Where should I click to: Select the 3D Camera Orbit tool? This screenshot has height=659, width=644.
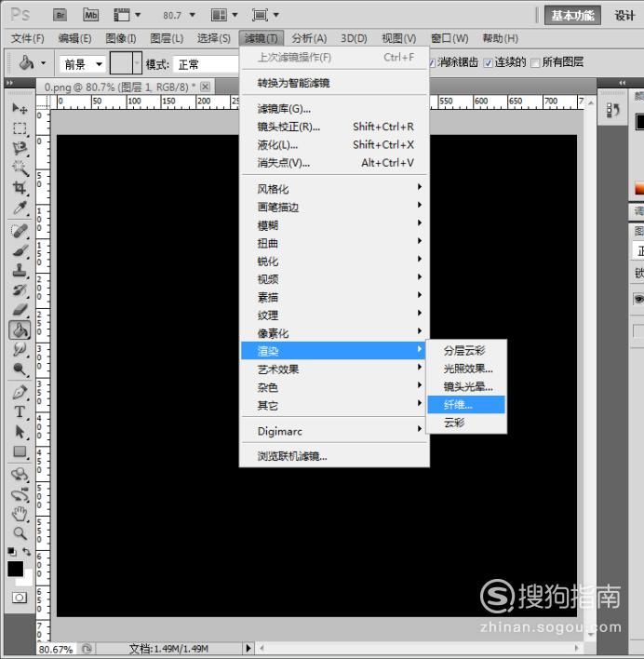coord(20,494)
